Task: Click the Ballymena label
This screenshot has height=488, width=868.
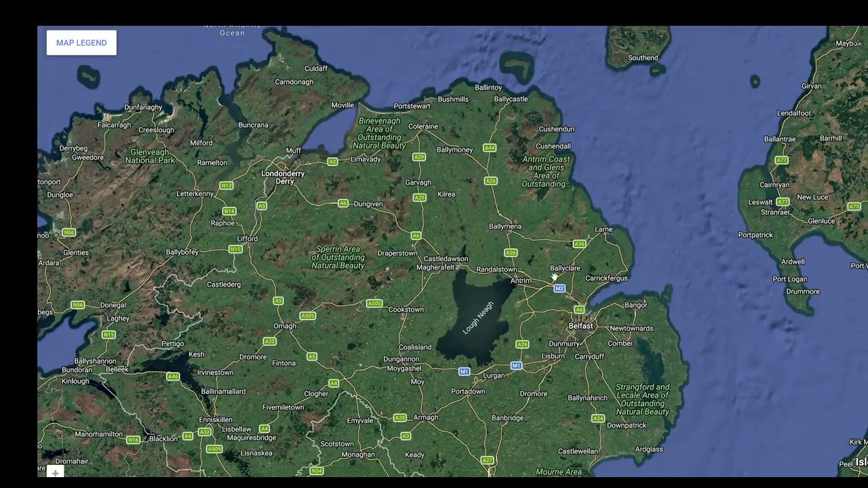Action: click(505, 226)
